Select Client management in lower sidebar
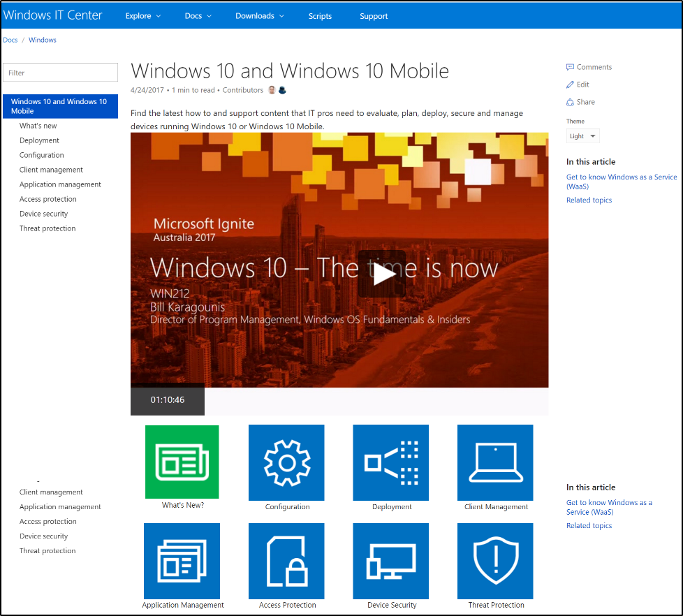This screenshot has height=616, width=683. pos(51,492)
